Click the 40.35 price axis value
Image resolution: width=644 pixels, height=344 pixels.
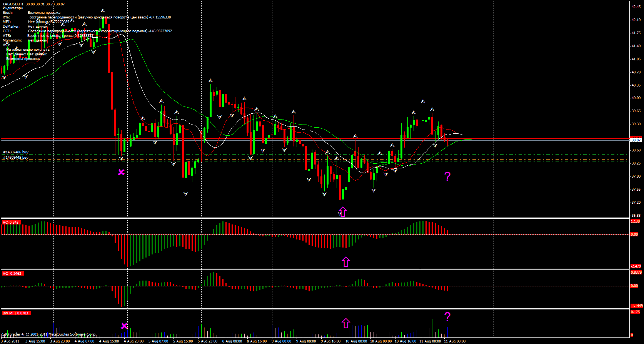[x=636, y=85]
